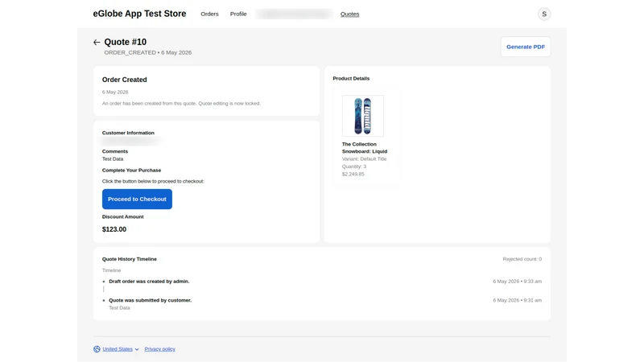Select the '6 May 2026 • 9:31 am' timestamp
The height and width of the screenshot is (362, 644).
point(517,300)
